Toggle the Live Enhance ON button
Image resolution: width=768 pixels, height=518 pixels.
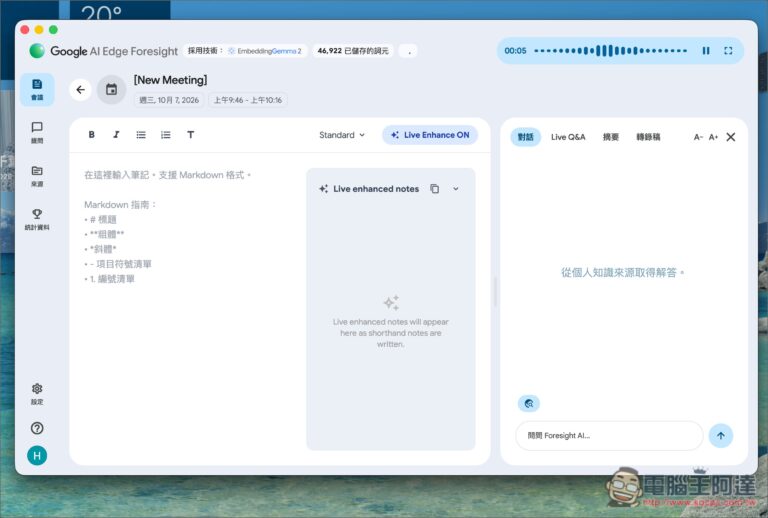[x=430, y=135]
